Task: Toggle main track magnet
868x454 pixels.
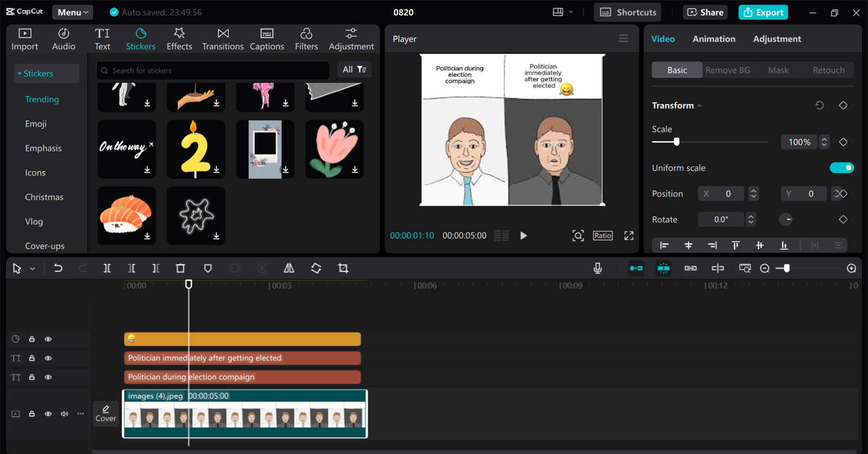Action: click(x=636, y=268)
